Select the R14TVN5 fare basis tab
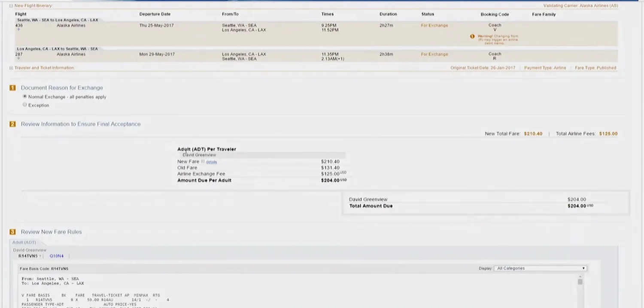Image resolution: width=644 pixels, height=308 pixels. [x=28, y=256]
